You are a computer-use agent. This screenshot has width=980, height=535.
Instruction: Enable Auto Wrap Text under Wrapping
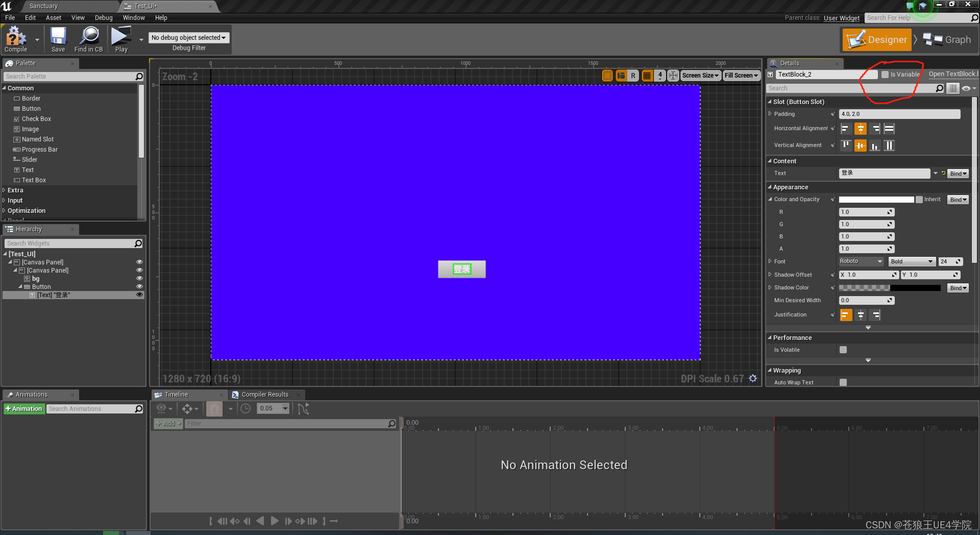click(x=842, y=382)
